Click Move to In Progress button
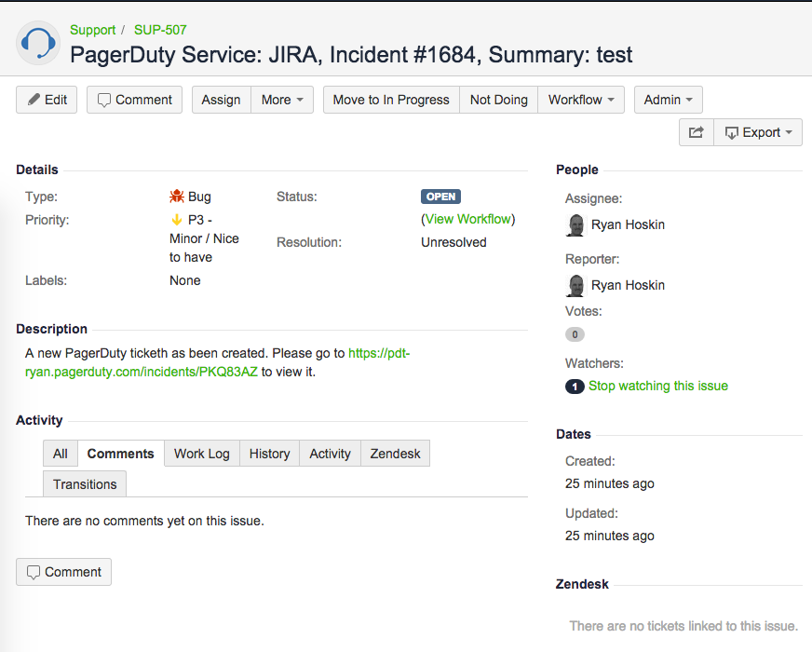Viewport: 812px width, 652px height. (x=391, y=100)
